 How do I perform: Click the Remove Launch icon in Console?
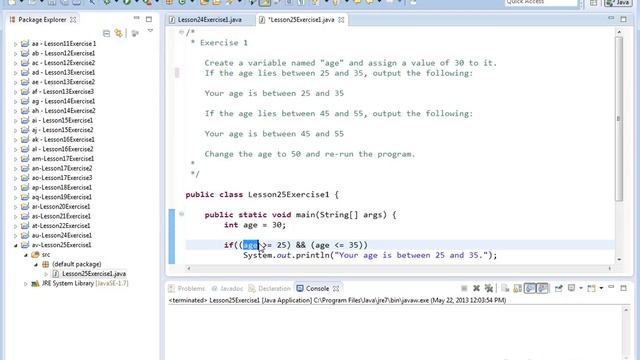476,289
